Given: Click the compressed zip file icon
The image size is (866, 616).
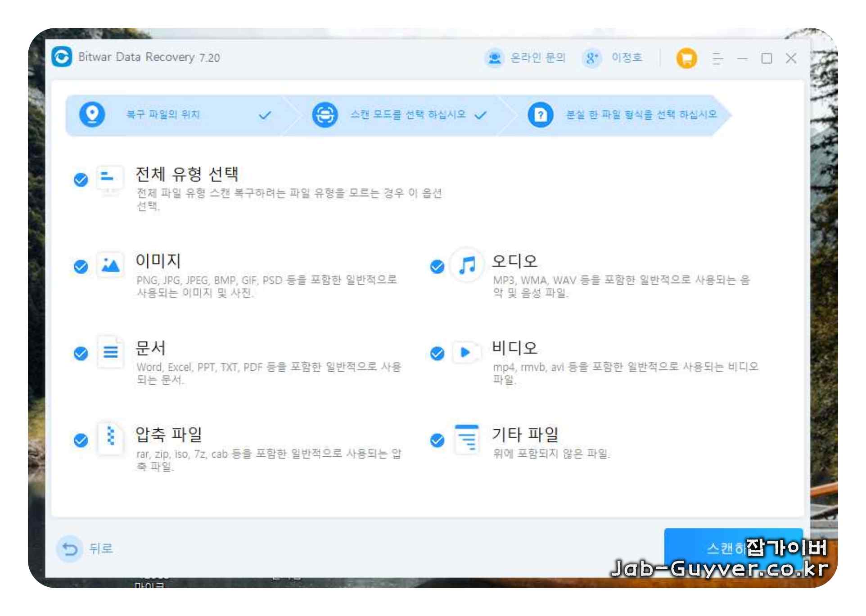Looking at the screenshot, I should [111, 437].
